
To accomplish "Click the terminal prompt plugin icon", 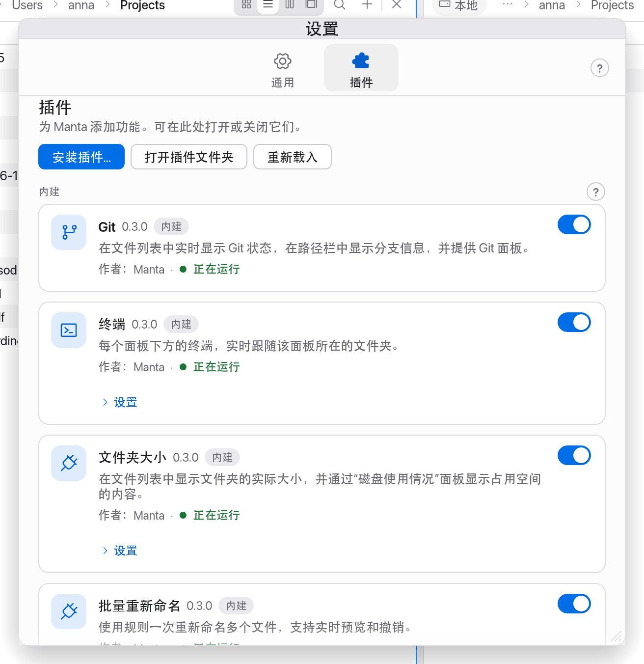I will (x=69, y=330).
